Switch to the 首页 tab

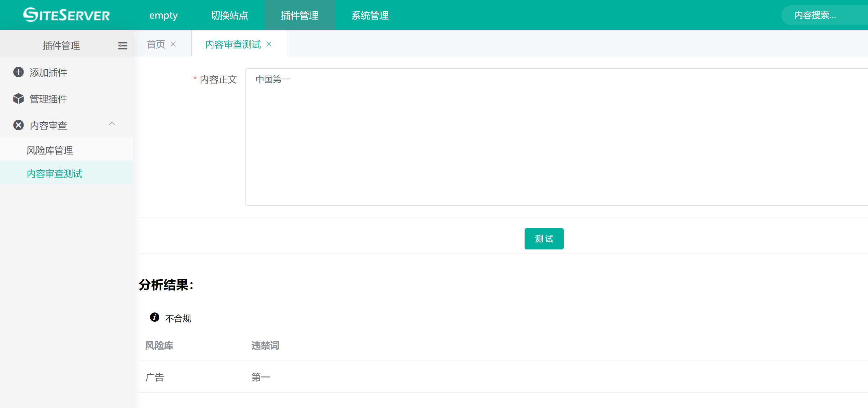[x=156, y=44]
